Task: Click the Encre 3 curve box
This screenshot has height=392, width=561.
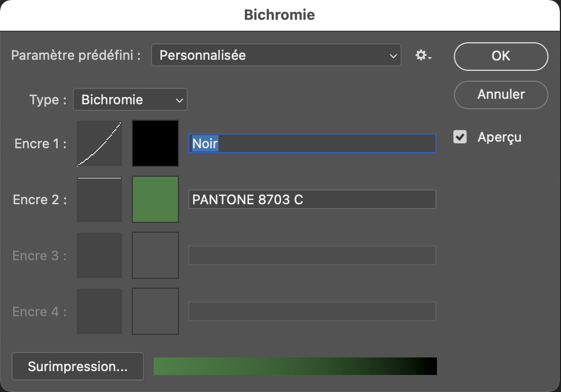Action: point(99,255)
